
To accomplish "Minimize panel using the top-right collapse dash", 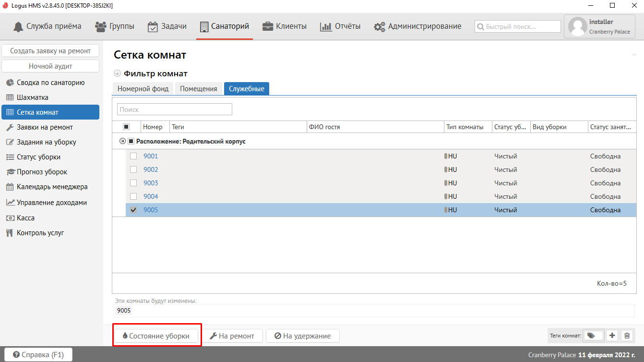I will (x=633, y=56).
